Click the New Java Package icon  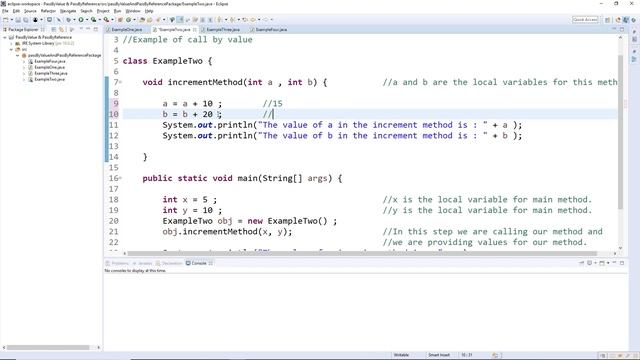[120, 20]
